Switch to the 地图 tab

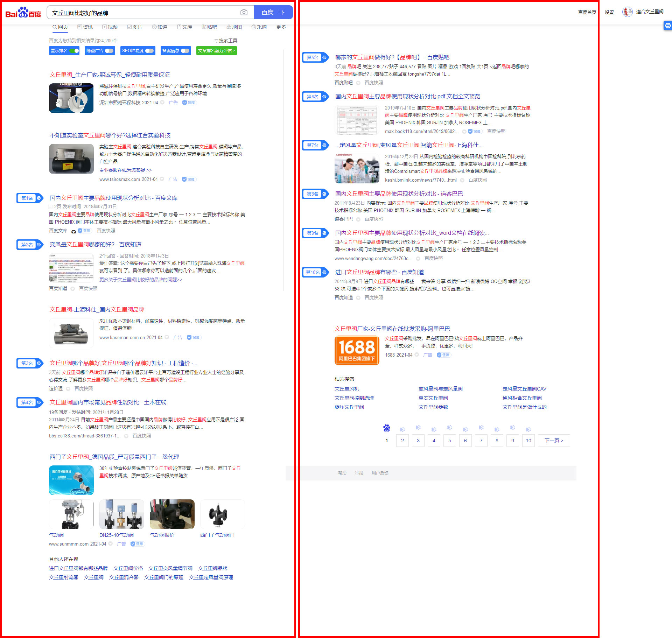(x=234, y=27)
